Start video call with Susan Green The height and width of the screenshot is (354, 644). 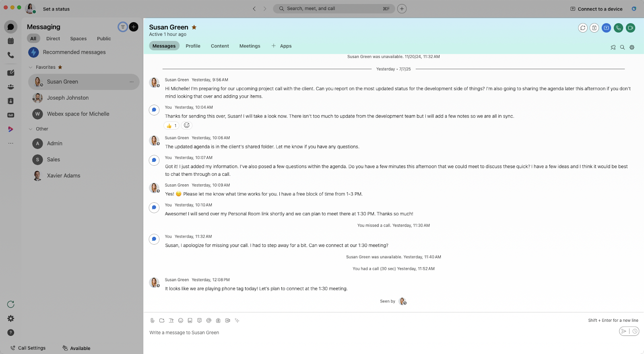(x=631, y=28)
